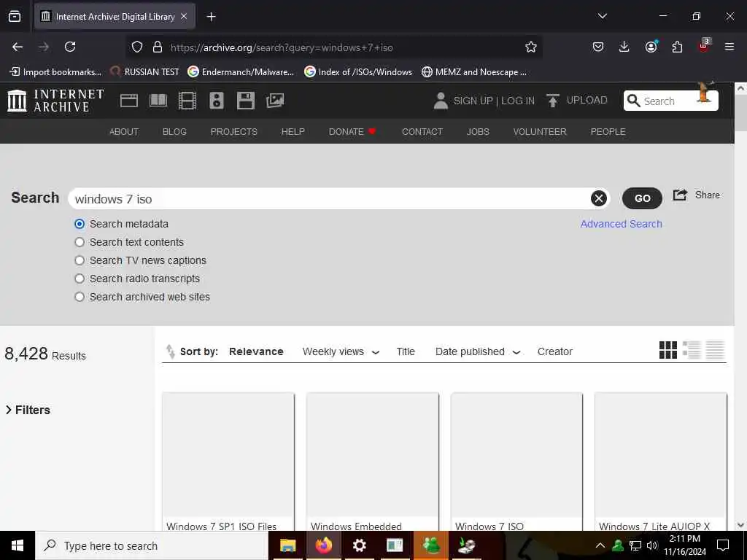Screen dimensions: 747x560
Task: Open the Software floppy disk icon
Action: click(245, 101)
